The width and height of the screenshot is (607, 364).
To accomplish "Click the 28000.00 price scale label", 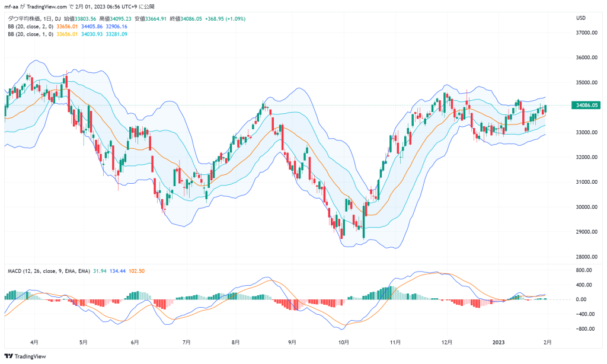I will 586,257.
